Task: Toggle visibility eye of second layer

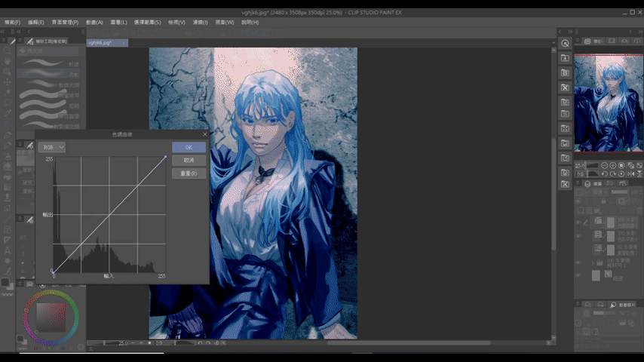Action: (578, 235)
